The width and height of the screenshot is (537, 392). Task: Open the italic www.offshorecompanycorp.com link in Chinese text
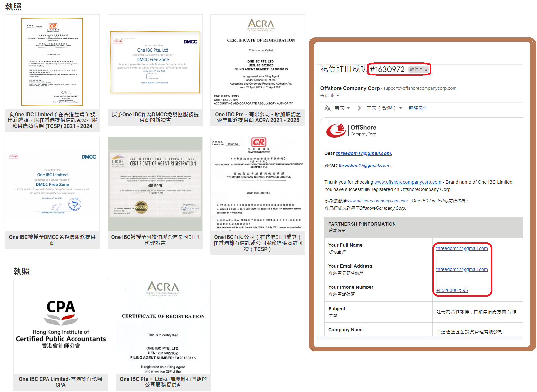pos(377,201)
